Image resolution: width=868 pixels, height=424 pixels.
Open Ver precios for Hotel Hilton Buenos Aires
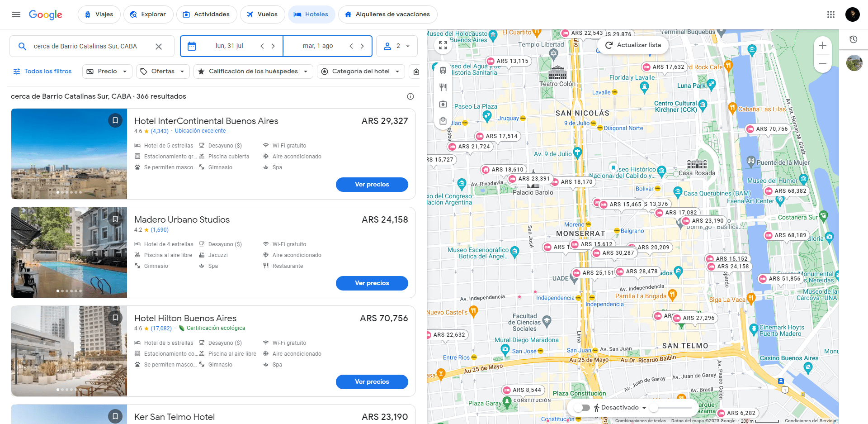click(372, 381)
